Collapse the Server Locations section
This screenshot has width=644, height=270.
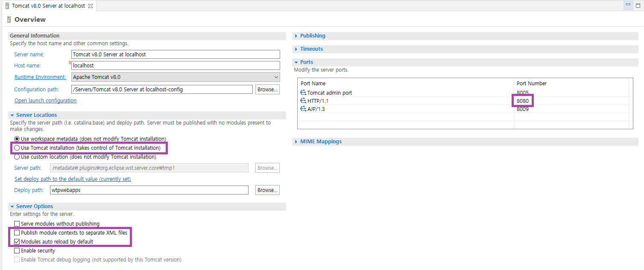tap(12, 115)
